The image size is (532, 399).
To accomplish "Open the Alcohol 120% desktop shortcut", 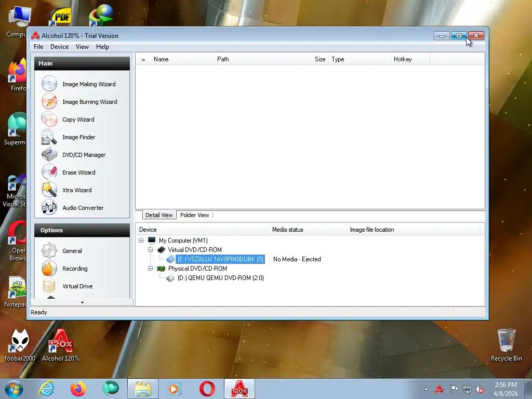I will point(61,345).
